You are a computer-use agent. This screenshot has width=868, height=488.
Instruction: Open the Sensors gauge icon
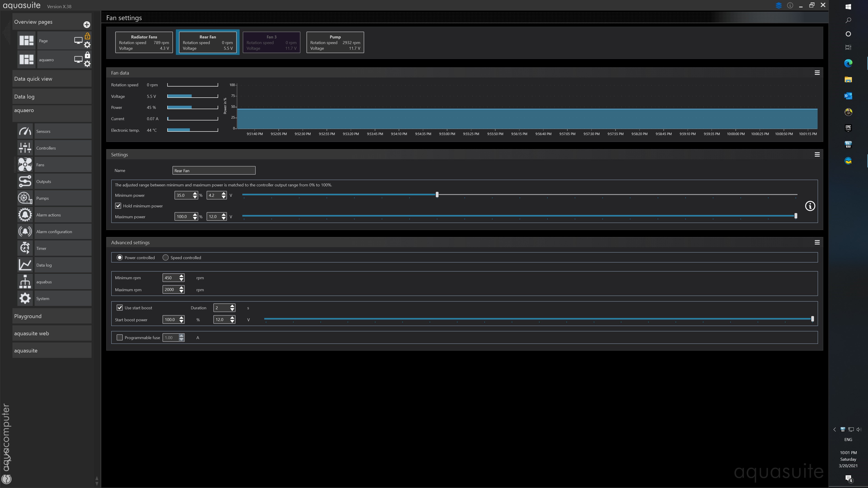[x=25, y=131]
